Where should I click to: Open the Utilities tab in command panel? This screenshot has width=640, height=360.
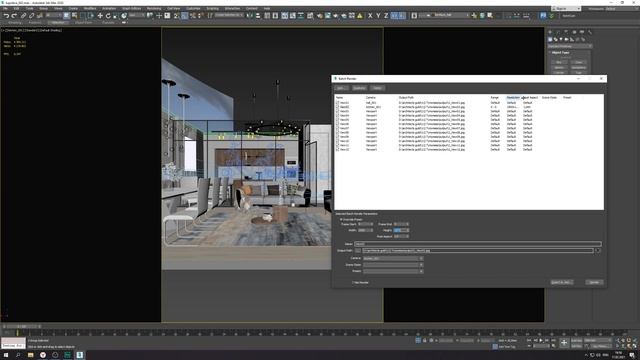(x=590, y=32)
